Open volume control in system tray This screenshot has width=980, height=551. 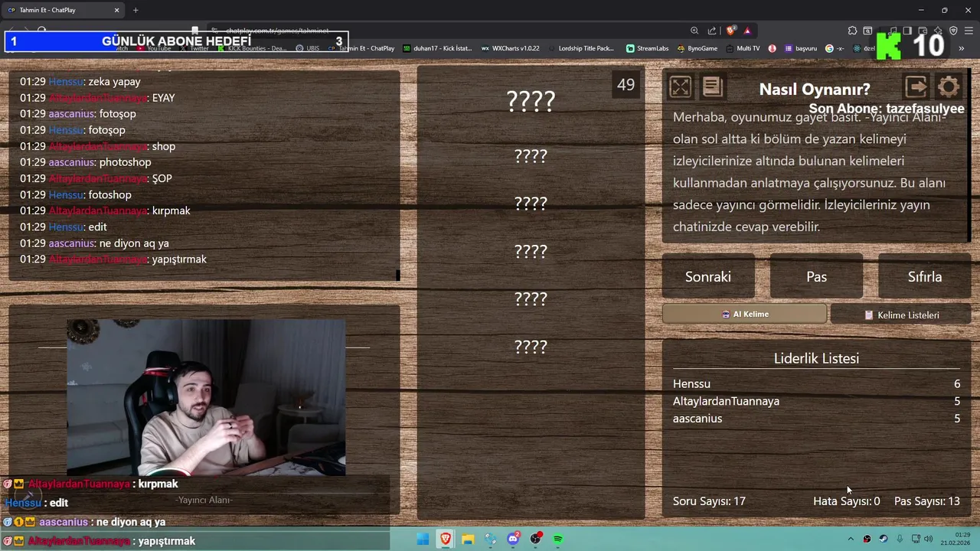click(929, 539)
